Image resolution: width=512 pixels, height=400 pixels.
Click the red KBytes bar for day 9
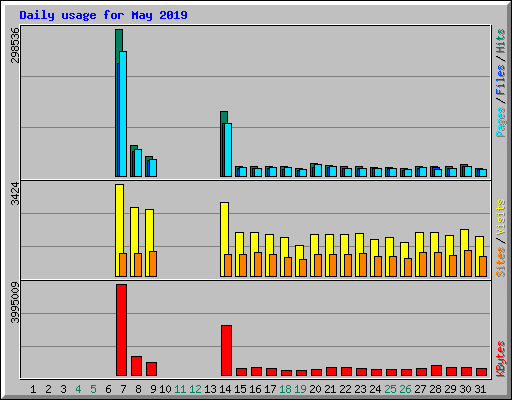click(151, 369)
